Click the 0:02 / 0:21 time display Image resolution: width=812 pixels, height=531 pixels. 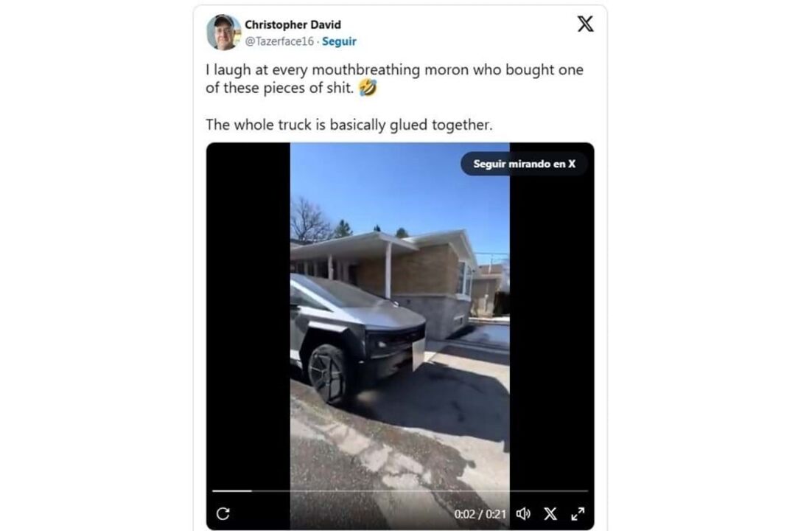pyautogui.click(x=480, y=514)
